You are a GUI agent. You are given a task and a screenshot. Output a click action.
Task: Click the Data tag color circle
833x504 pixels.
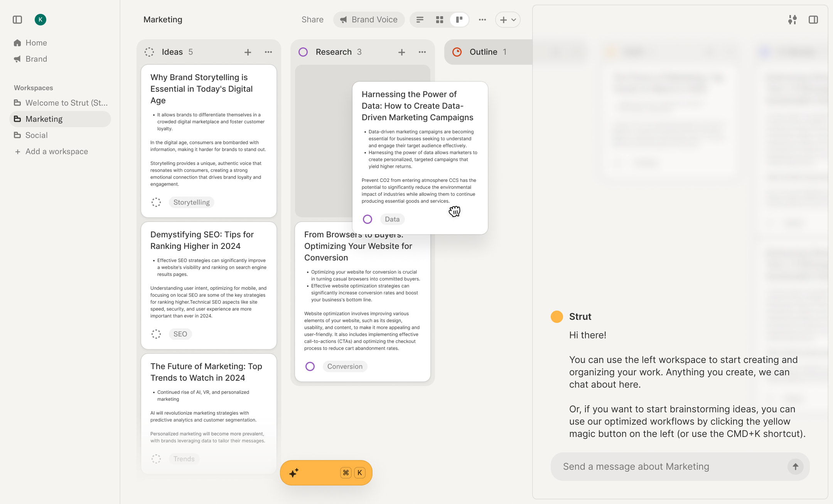pos(367,219)
